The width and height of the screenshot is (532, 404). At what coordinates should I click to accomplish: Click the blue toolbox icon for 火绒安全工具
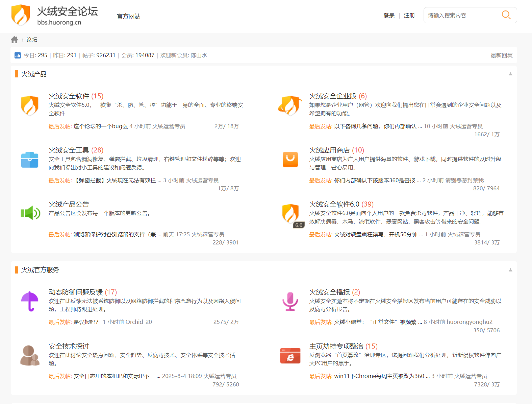(x=30, y=160)
